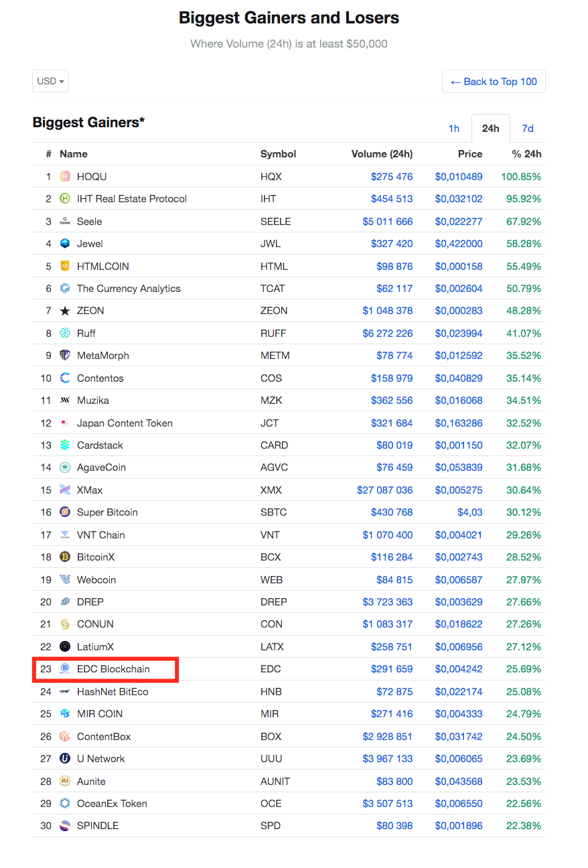Select the 24h gainers tab
This screenshot has height=868, width=588.
click(491, 129)
